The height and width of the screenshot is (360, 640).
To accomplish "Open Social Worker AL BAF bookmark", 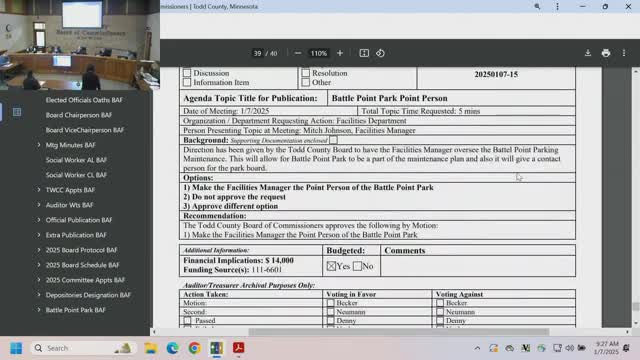I will pyautogui.click(x=76, y=160).
